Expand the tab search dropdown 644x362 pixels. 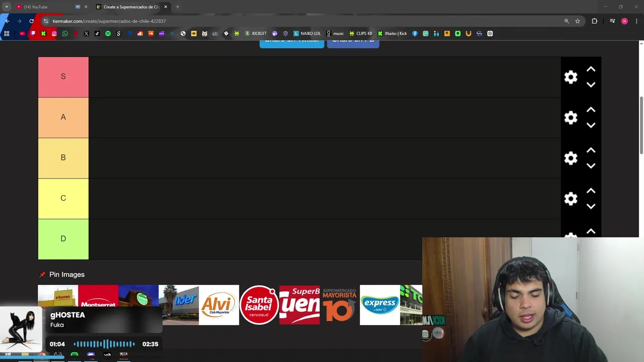tap(7, 7)
